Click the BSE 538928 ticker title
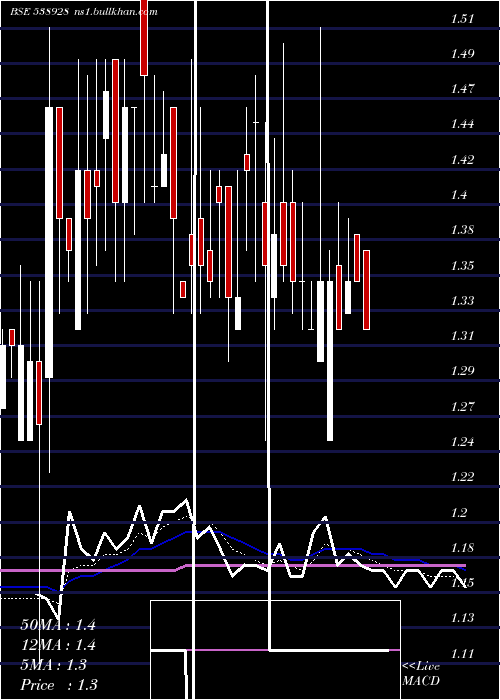The height and width of the screenshot is (700, 500). (x=39, y=12)
